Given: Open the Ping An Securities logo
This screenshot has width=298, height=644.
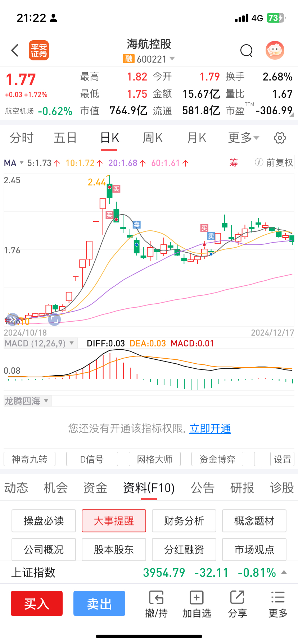Looking at the screenshot, I should pyautogui.click(x=39, y=50).
